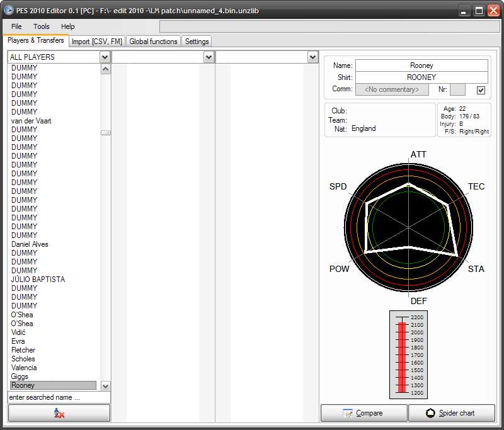Image resolution: width=504 pixels, height=430 pixels.
Task: Open the Settings tab
Action: [x=197, y=42]
